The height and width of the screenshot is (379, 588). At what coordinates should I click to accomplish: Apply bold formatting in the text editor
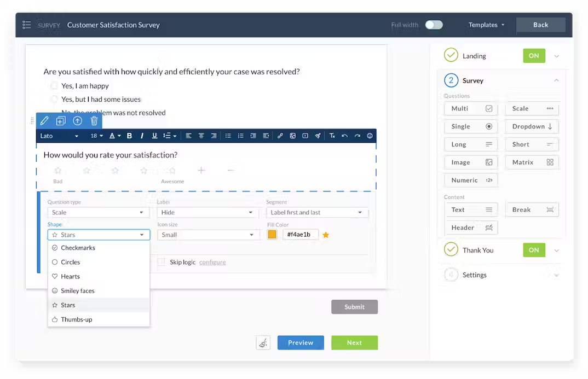(x=129, y=135)
